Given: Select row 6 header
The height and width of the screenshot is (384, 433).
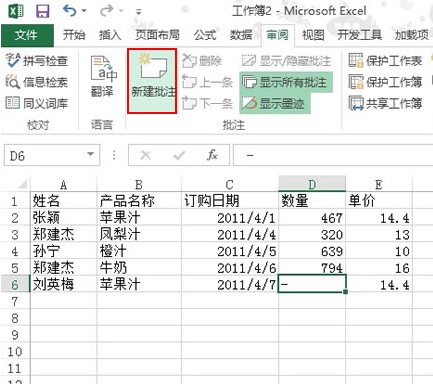Looking at the screenshot, I should pos(15,284).
